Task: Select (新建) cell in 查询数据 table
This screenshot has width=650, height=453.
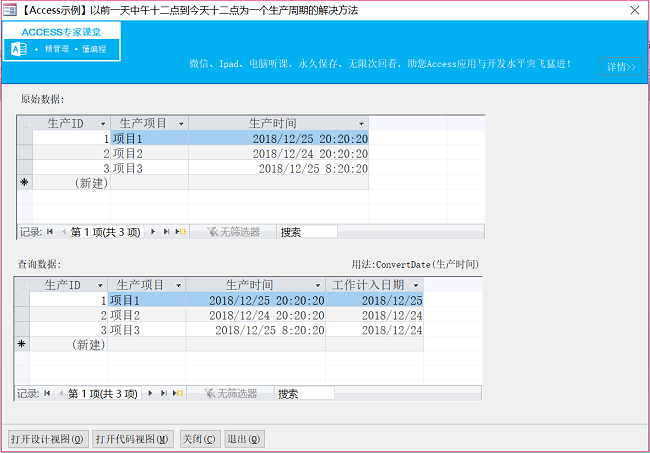Action: coord(68,344)
